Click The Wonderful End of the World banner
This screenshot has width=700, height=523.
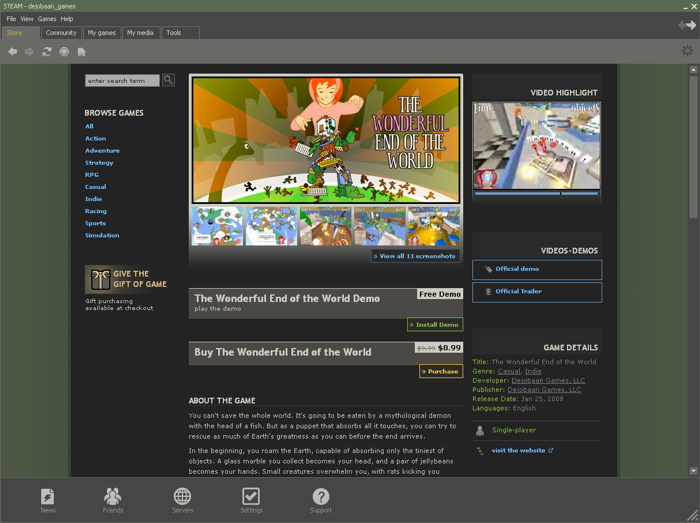click(x=326, y=140)
